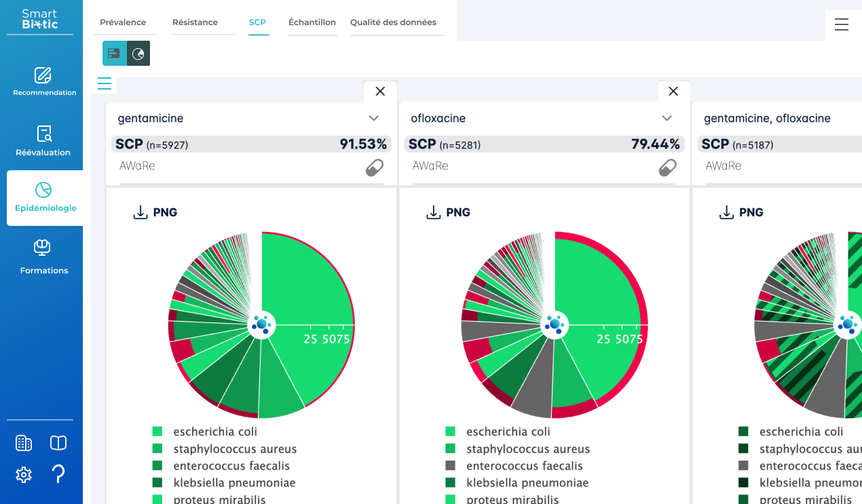
Task: Click the AWaRe pill icon for ofloxacine
Action: [668, 167]
